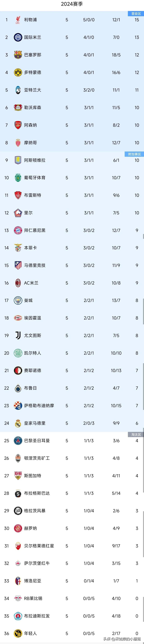Click the 淘汰区 zone label

[x=136, y=435]
